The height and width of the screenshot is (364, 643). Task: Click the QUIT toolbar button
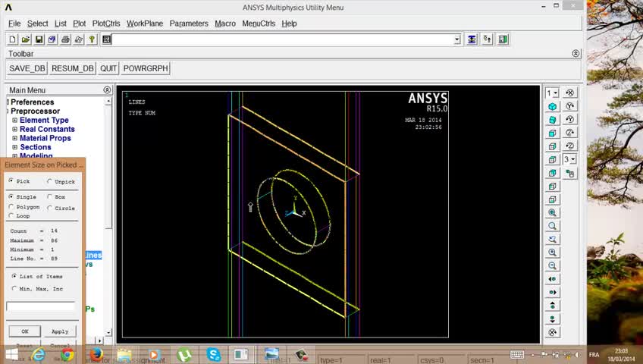pos(108,68)
